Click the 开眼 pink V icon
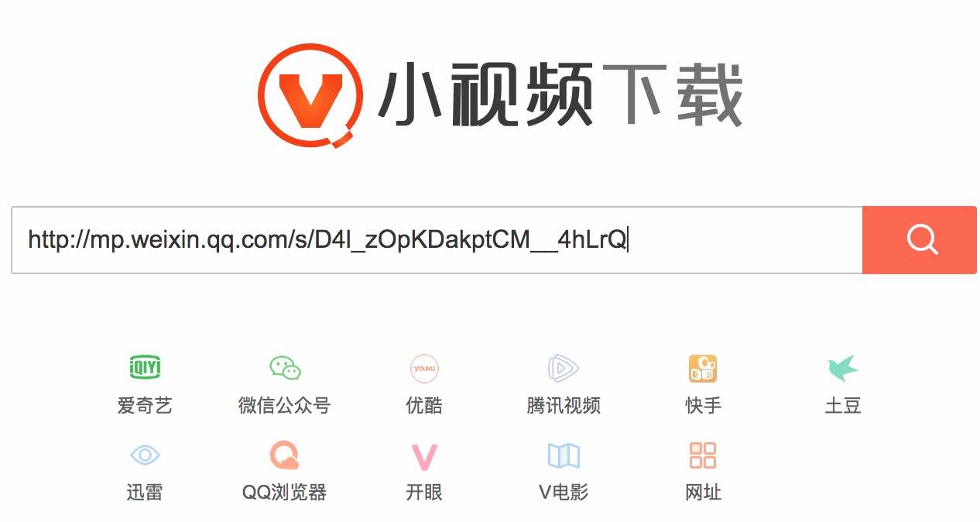The height and width of the screenshot is (522, 980). [x=424, y=457]
